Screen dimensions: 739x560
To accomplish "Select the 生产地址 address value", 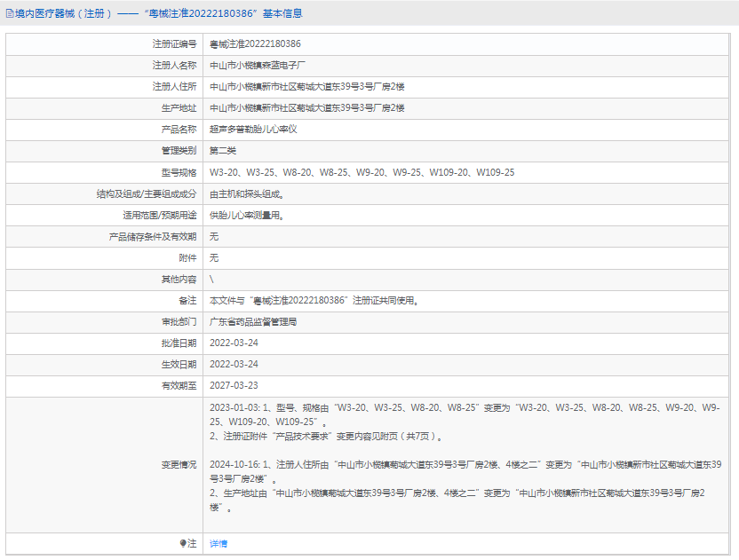I will (306, 108).
